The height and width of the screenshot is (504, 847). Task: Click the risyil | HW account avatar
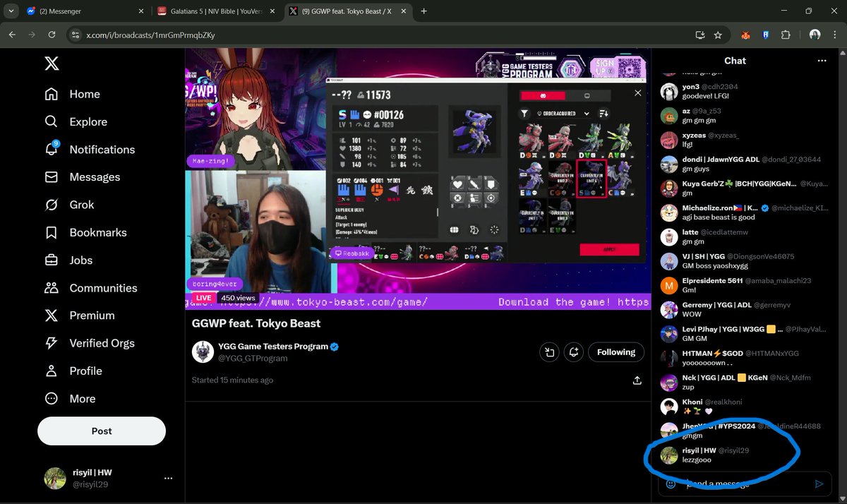55,478
